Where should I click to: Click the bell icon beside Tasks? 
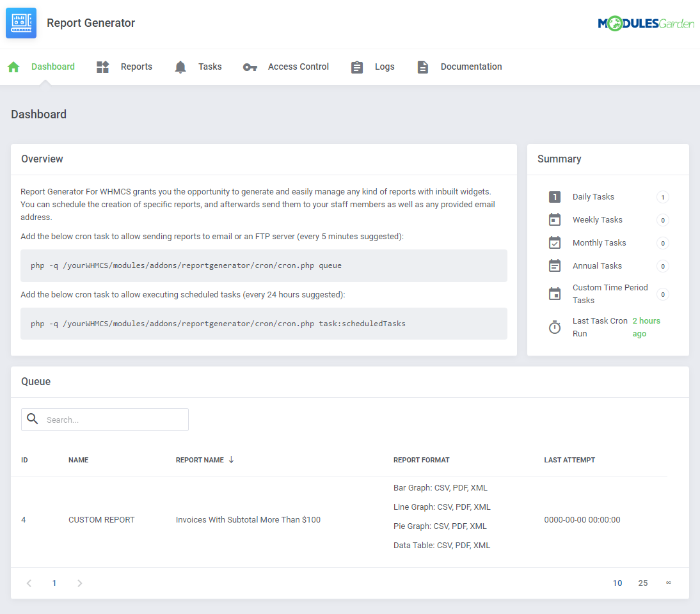click(180, 67)
